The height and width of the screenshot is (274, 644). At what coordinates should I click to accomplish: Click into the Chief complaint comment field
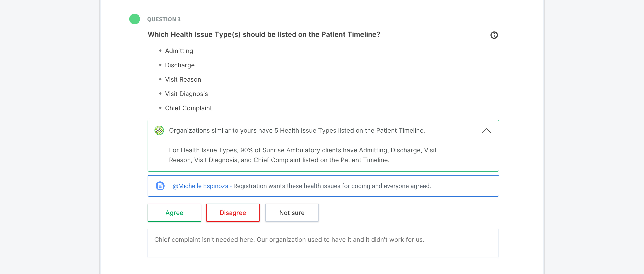click(x=323, y=243)
